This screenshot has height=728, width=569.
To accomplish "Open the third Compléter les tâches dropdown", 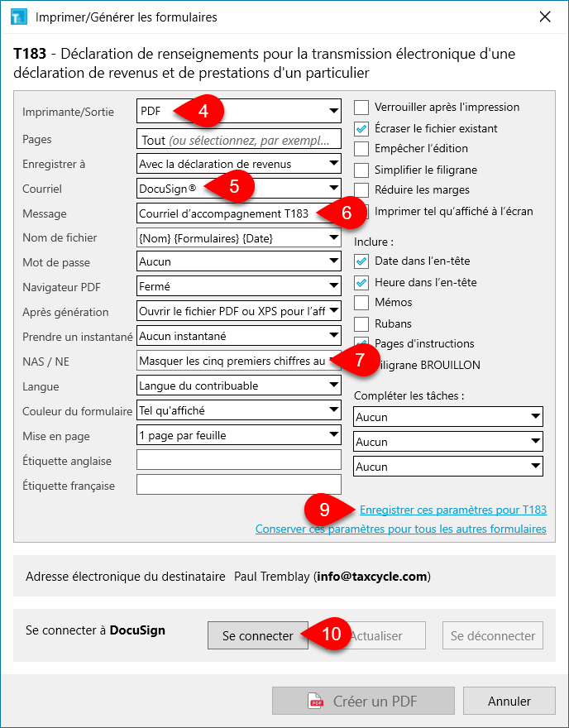I will coord(448,466).
